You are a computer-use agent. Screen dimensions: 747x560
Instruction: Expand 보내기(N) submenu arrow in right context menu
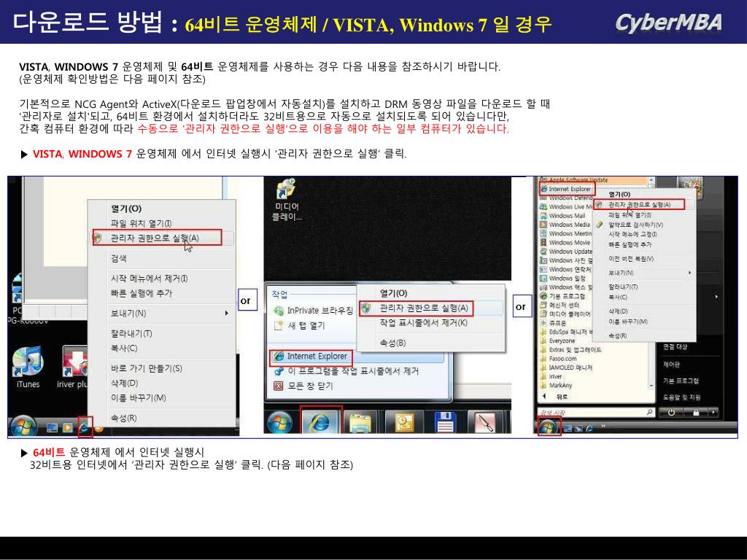(689, 273)
